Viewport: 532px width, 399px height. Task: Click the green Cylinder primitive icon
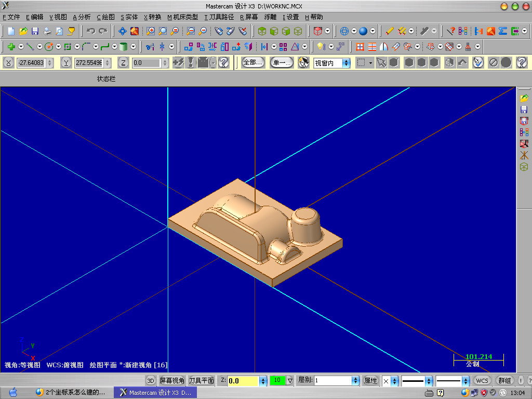(124, 46)
